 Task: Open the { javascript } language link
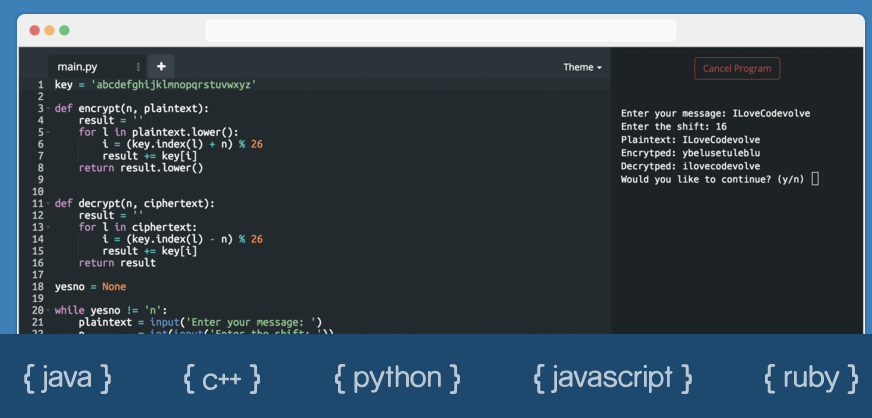[x=612, y=378]
